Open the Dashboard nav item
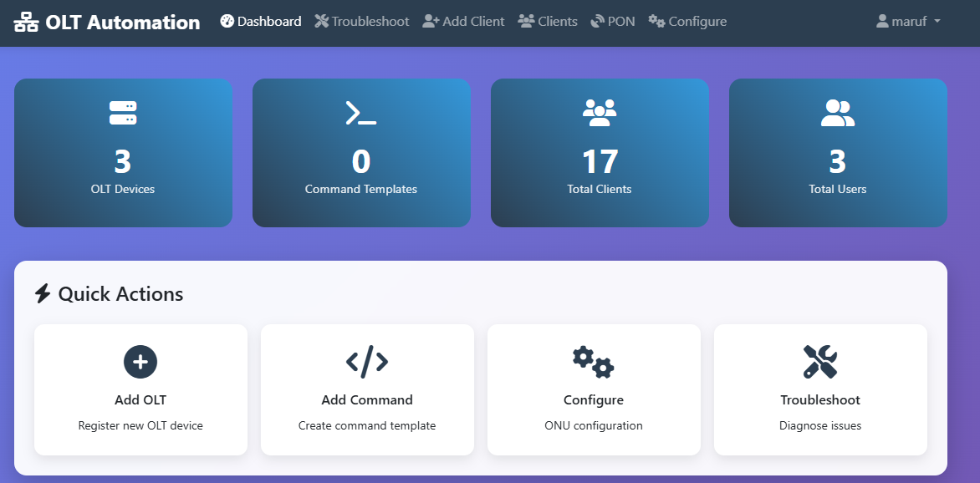The width and height of the screenshot is (980, 483). pyautogui.click(x=261, y=21)
